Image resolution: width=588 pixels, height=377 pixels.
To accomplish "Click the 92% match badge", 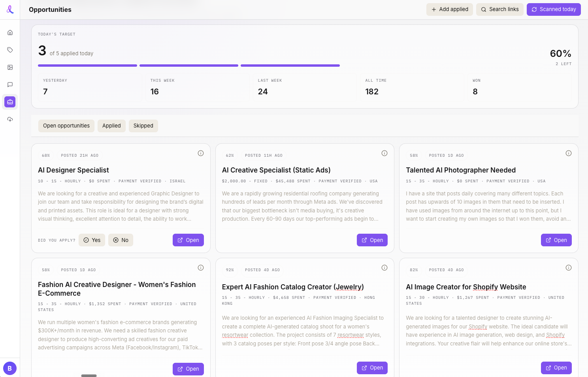I will pos(230,270).
